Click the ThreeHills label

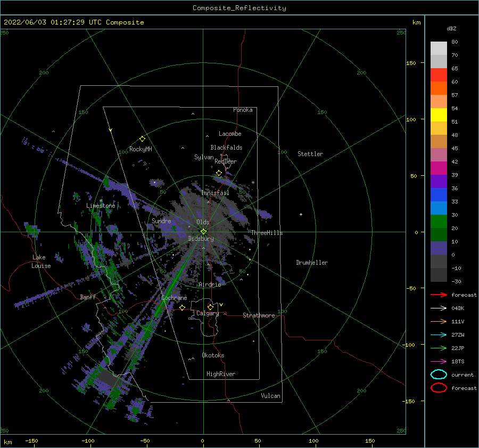click(267, 233)
